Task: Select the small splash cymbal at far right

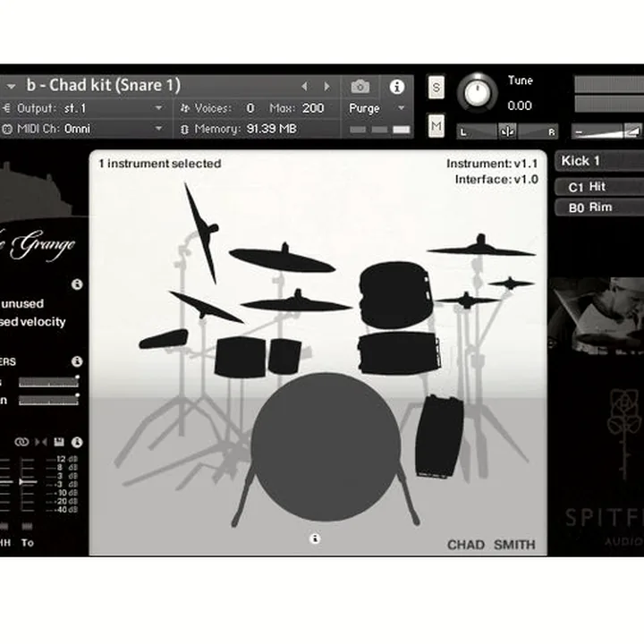Action: [511, 283]
